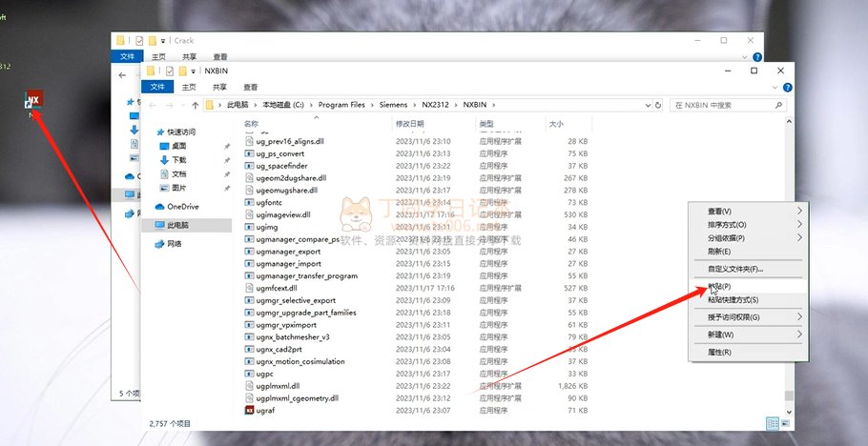
Task: Click the search magnifier in NXBIN search box
Action: (778, 105)
